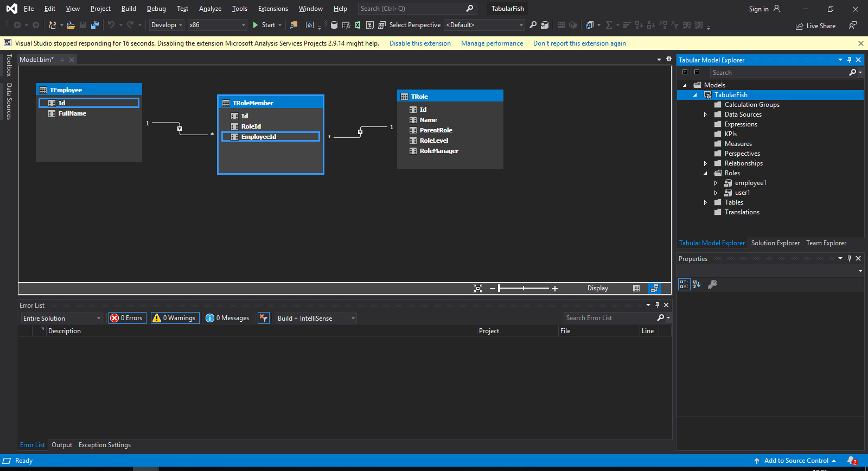Click the Live Share button

tap(815, 26)
